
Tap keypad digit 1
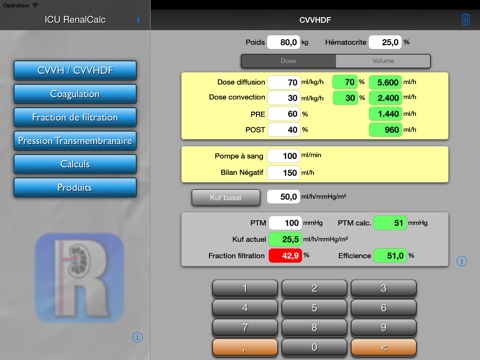[245, 288]
